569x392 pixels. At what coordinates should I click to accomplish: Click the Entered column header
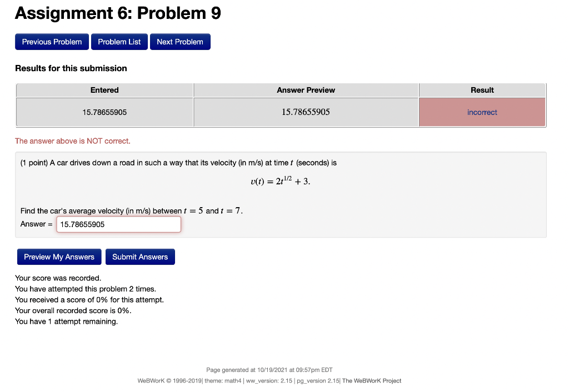pyautogui.click(x=104, y=90)
